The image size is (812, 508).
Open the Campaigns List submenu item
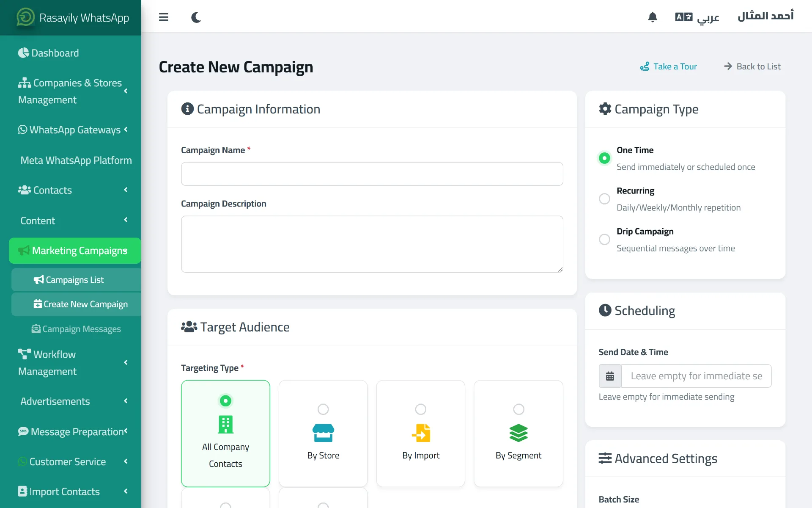pos(76,280)
